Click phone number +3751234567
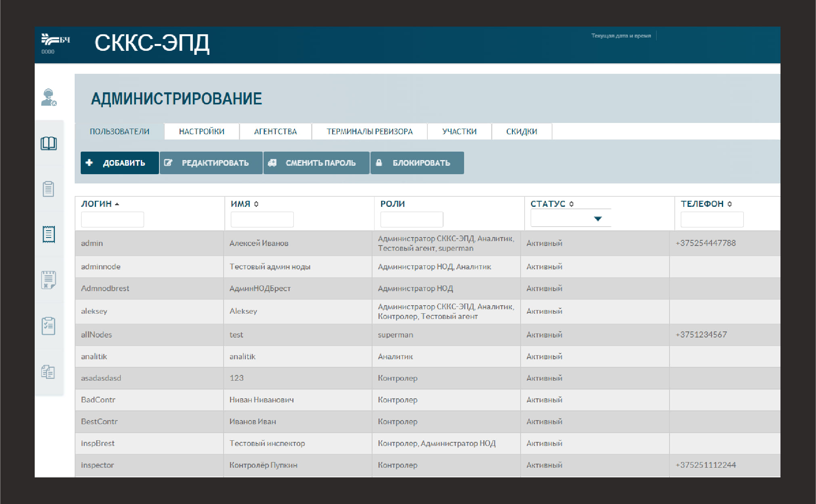This screenshot has width=816, height=504. [701, 335]
